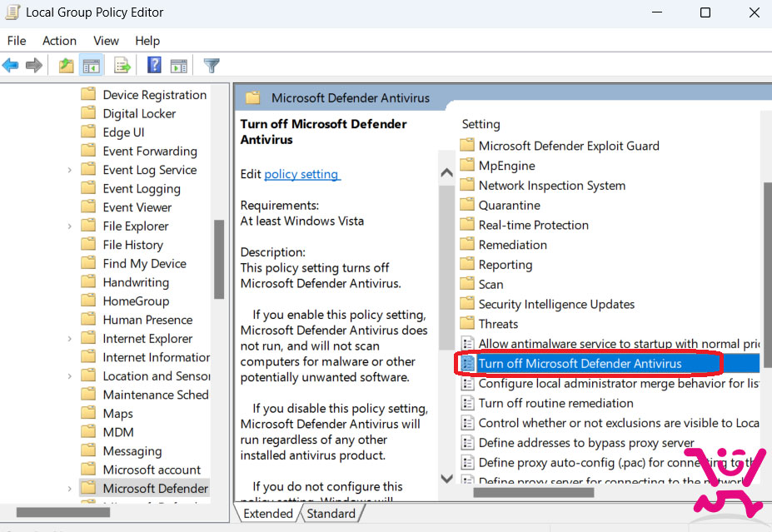Image resolution: width=772 pixels, height=532 pixels.
Task: Click policy icon beside Define addresses to bypass proxy
Action: click(467, 442)
